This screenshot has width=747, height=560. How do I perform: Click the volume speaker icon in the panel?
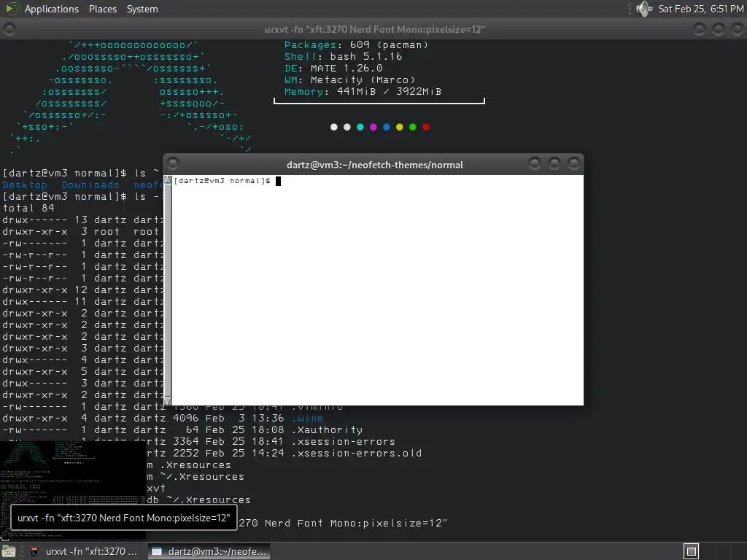644,9
